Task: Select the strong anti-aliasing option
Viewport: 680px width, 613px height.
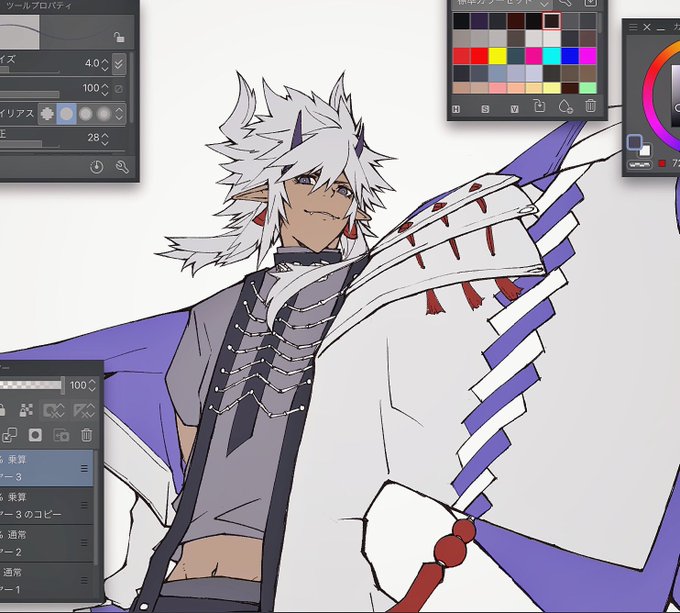Action: pyautogui.click(x=104, y=114)
